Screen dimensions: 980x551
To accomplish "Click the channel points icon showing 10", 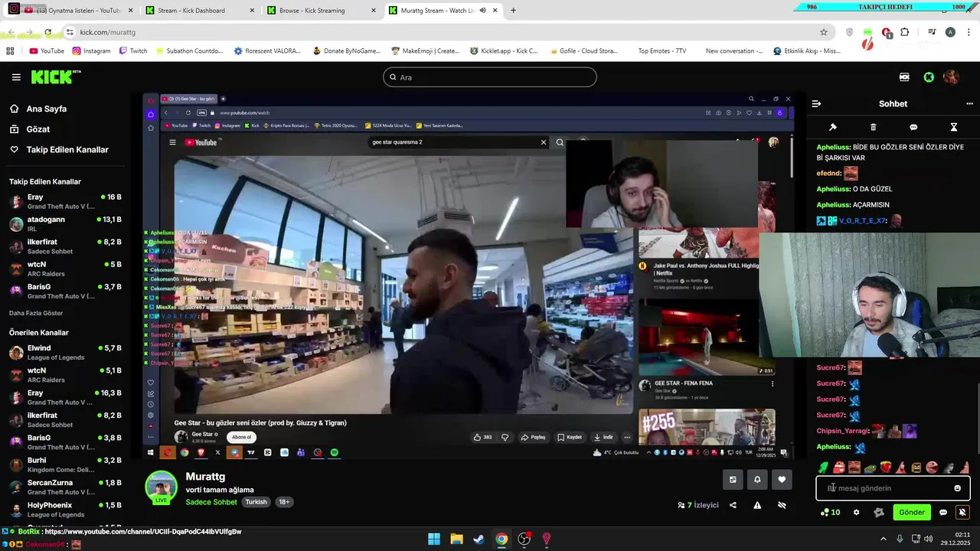I will pos(830,513).
